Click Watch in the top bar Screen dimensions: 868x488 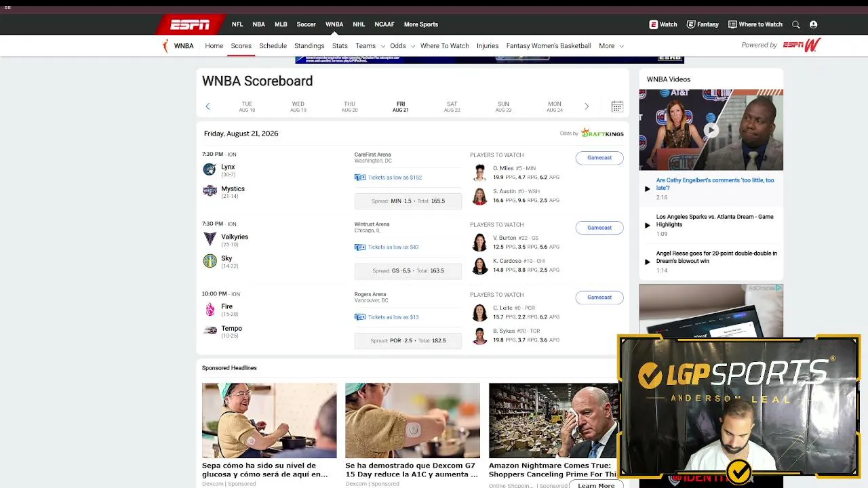point(663,24)
